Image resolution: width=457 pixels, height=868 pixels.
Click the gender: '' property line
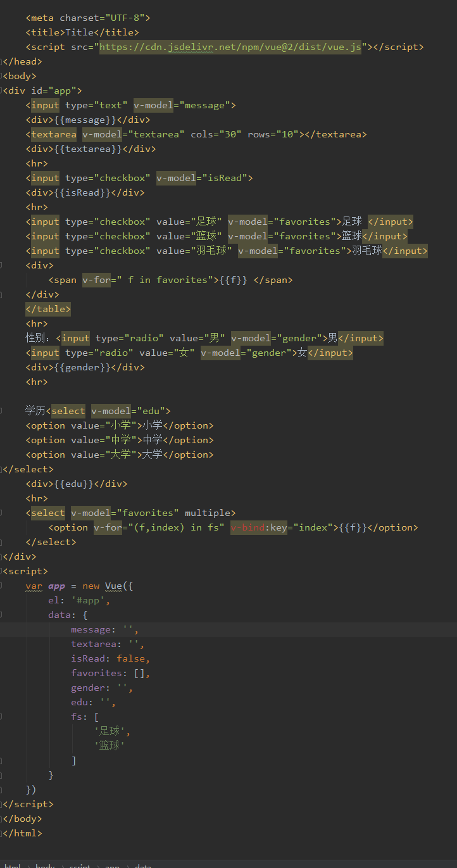[102, 688]
